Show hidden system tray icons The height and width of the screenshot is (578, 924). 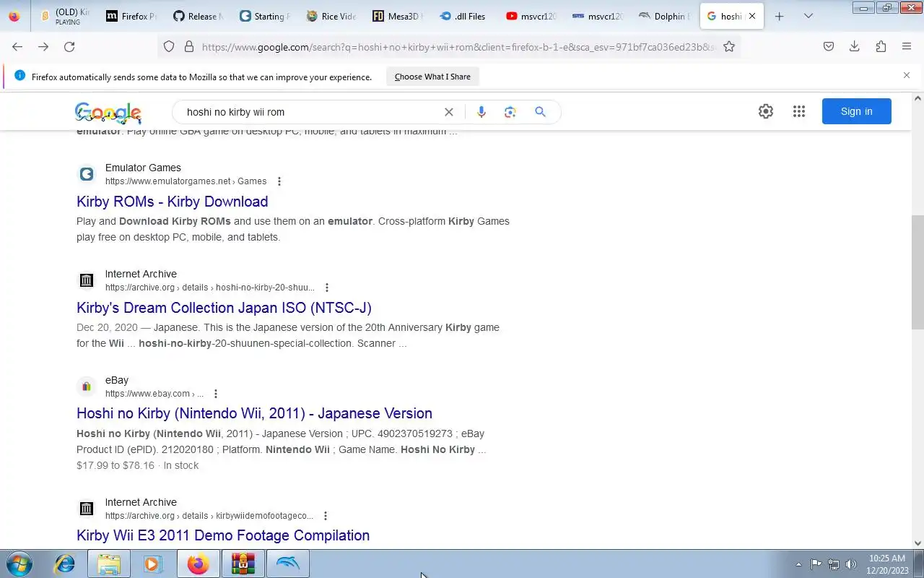tap(798, 564)
